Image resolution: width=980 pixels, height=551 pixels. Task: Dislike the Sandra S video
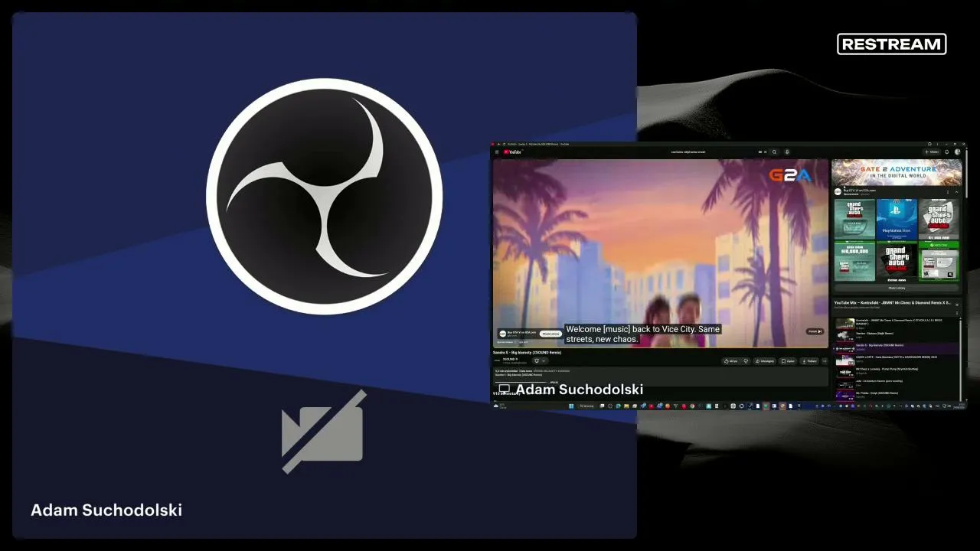[x=746, y=360]
